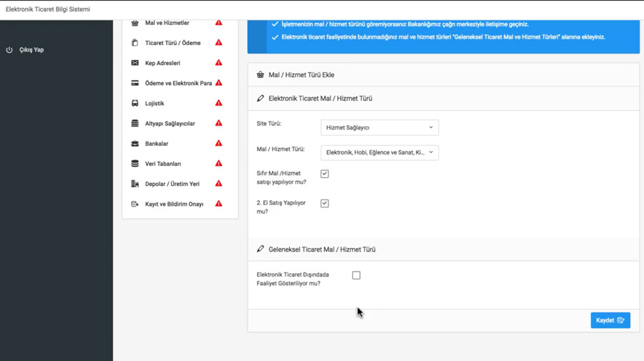The image size is (644, 361).
Task: Click the basket icon for Mal ve Hizmetler
Action: tap(135, 23)
